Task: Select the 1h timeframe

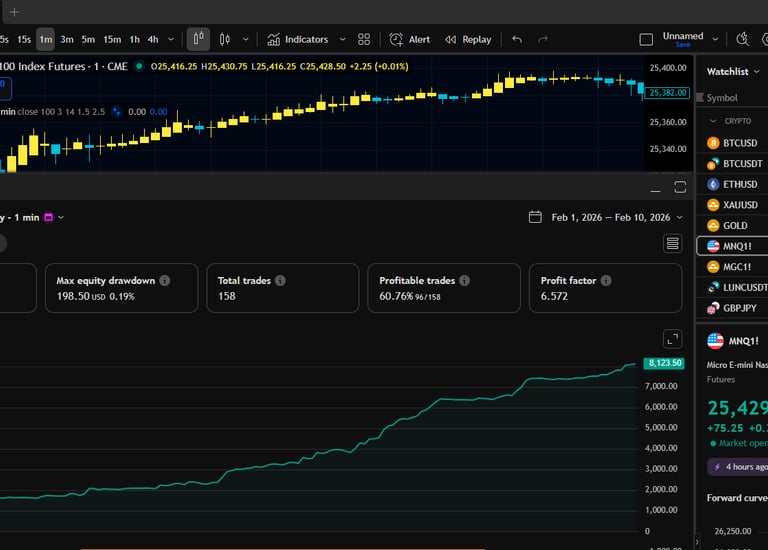Action: (x=134, y=39)
